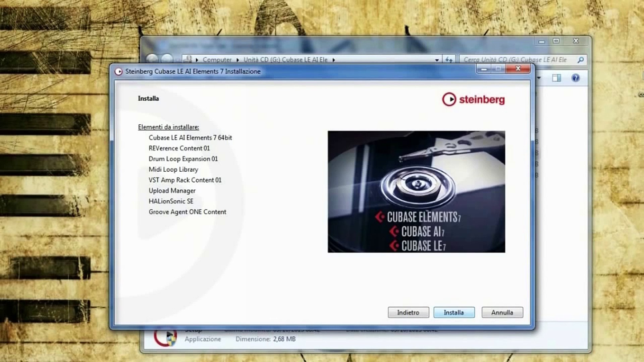Cancel setup with the Annulla button
Image resolution: width=644 pixels, height=362 pixels.
pyautogui.click(x=502, y=312)
